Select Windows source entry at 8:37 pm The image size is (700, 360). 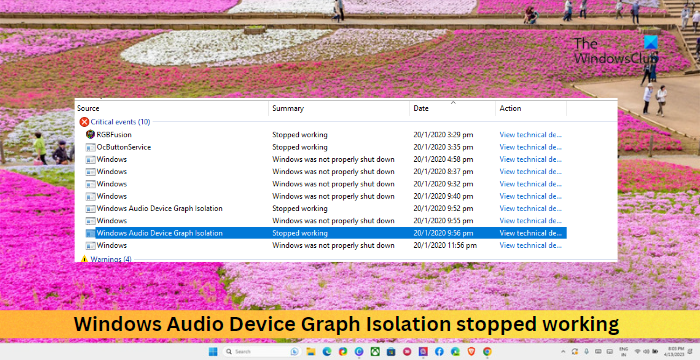pyautogui.click(x=112, y=172)
